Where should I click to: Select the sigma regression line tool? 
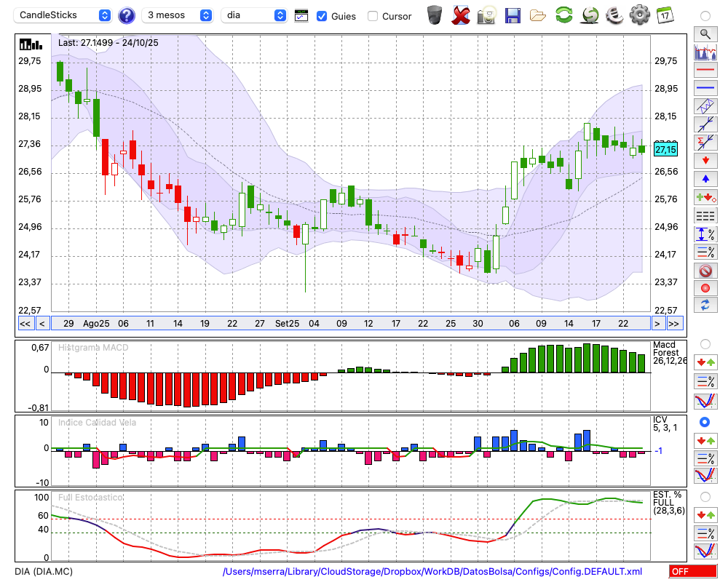tap(705, 143)
